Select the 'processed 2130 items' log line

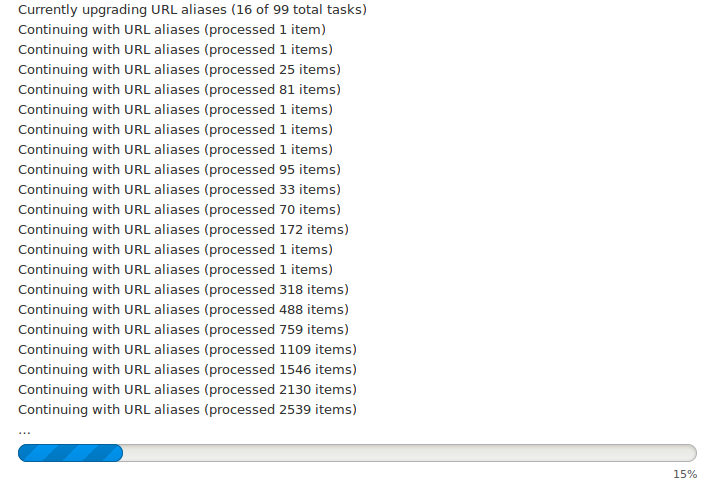(187, 390)
